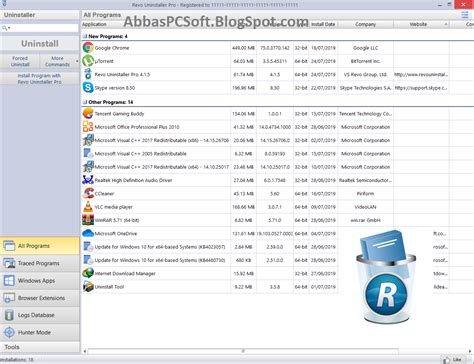This screenshot has width=474, height=364.
Task: Select the Google Chrome program icon
Action: (88, 48)
